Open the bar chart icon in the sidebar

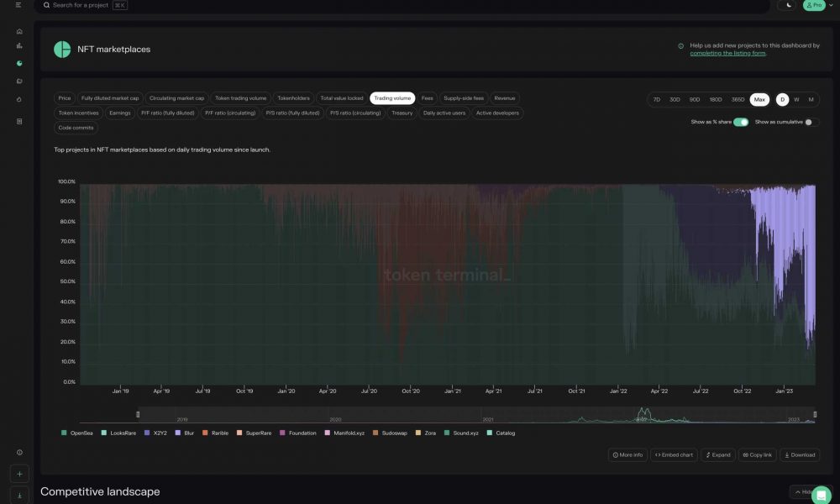coord(19,45)
